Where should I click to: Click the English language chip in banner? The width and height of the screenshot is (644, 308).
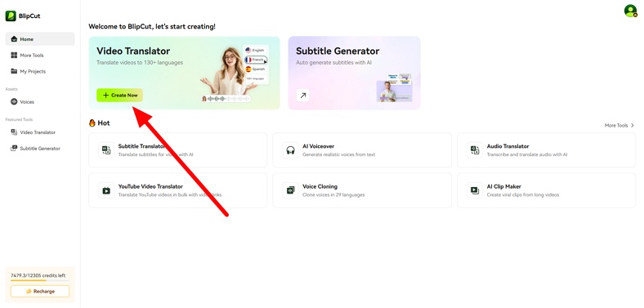pos(255,50)
